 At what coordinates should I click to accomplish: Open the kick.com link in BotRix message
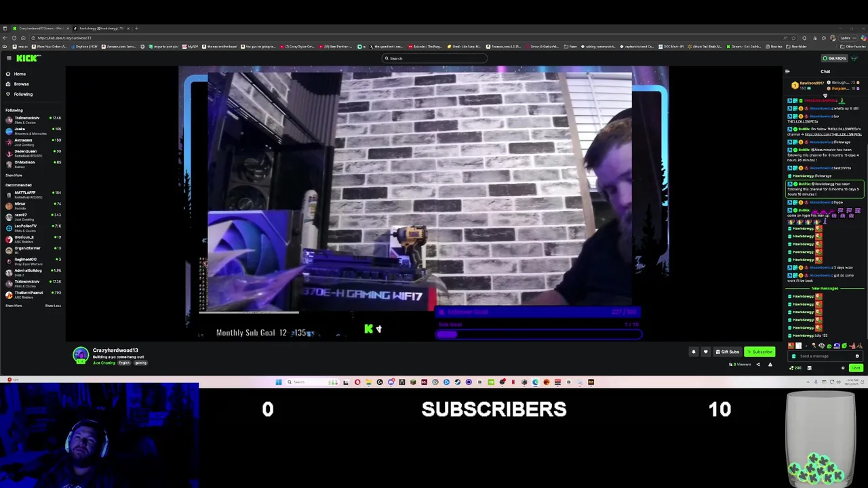833,134
